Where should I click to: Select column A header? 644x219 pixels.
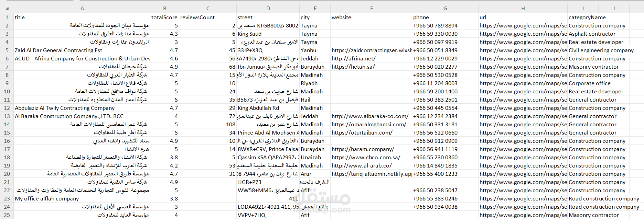click(x=82, y=8)
